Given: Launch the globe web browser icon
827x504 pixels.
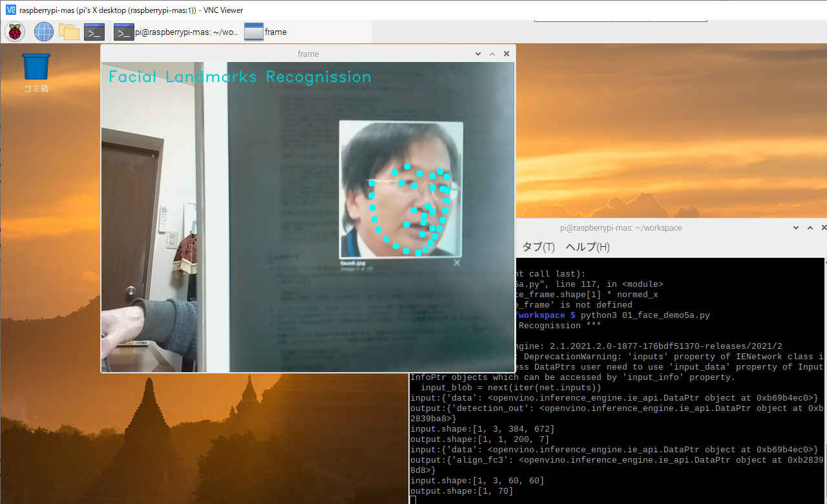Looking at the screenshot, I should coord(44,31).
